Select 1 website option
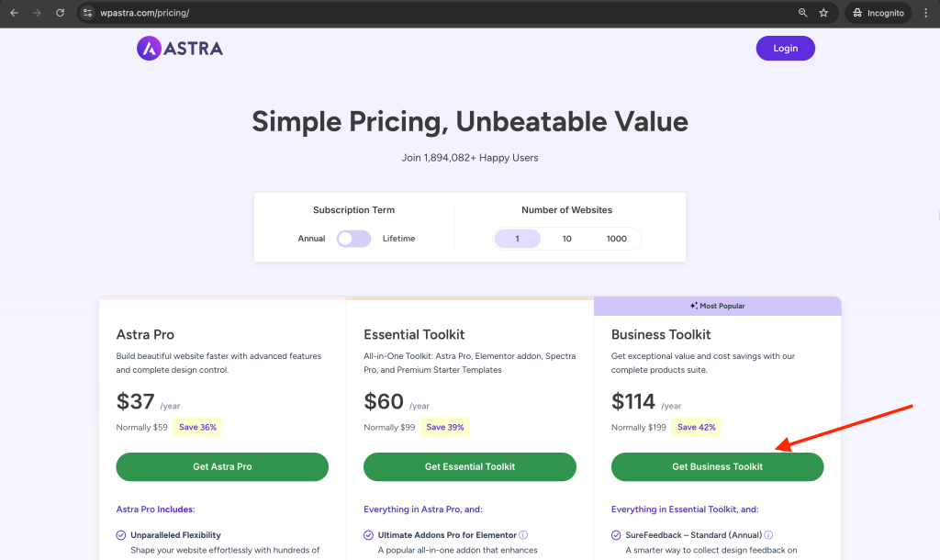 [x=518, y=239]
